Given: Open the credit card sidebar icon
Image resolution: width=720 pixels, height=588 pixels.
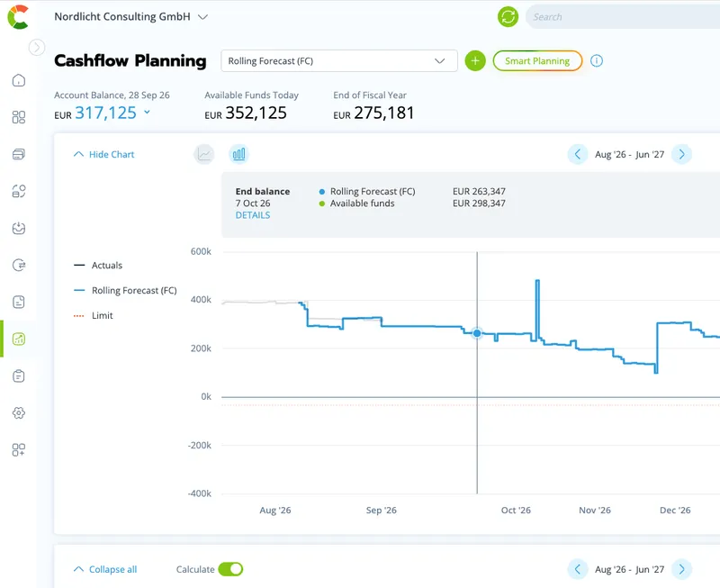Looking at the screenshot, I should click(19, 154).
